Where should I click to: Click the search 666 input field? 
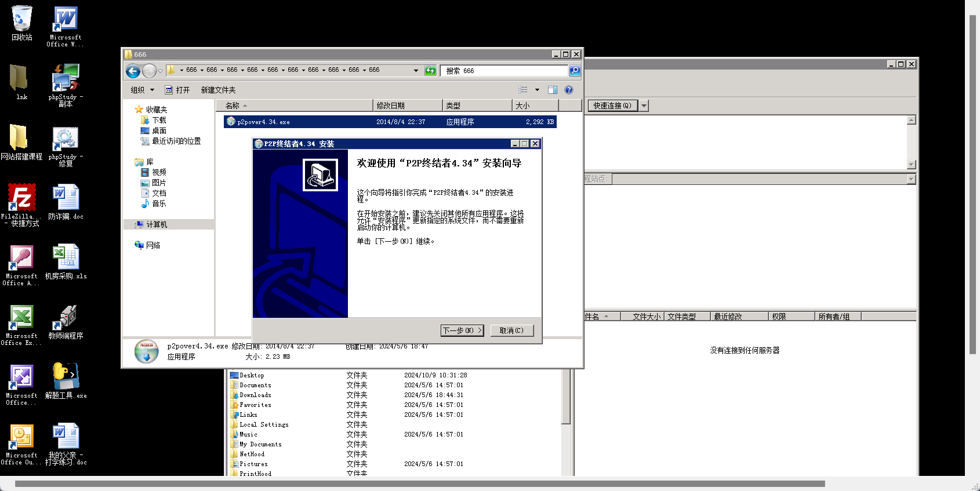[504, 71]
